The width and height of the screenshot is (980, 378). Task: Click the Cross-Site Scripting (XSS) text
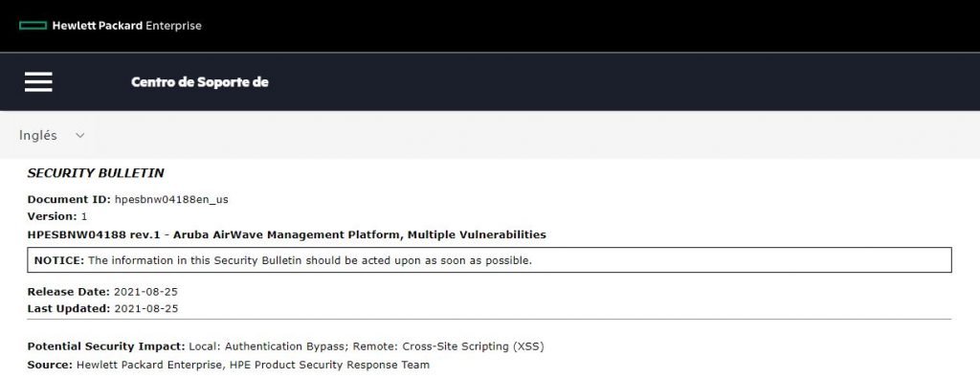point(473,346)
